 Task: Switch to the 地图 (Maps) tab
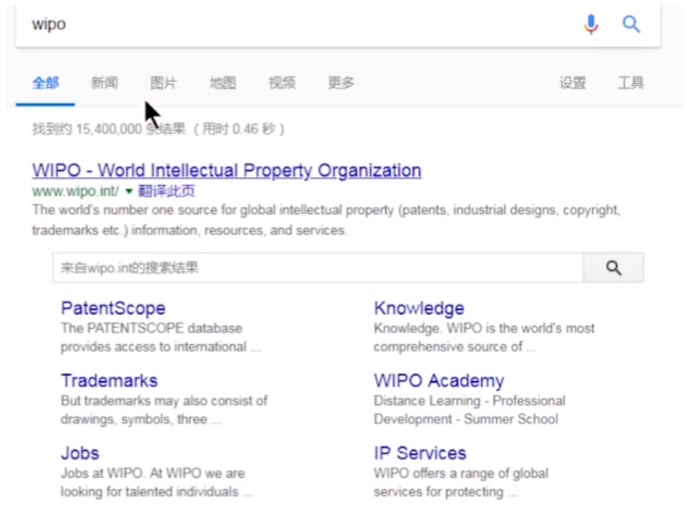click(223, 83)
